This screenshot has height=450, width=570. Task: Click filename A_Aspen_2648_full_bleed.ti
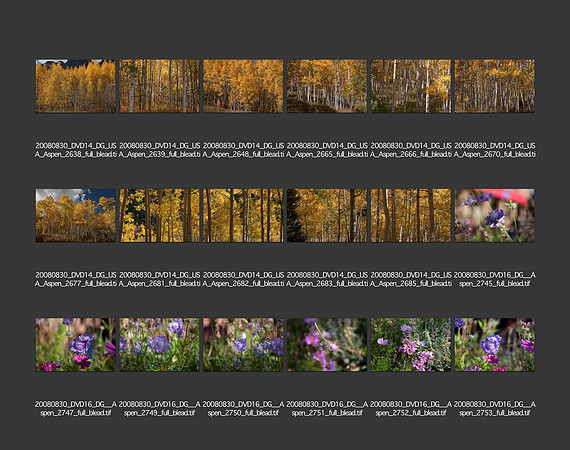pos(243,154)
